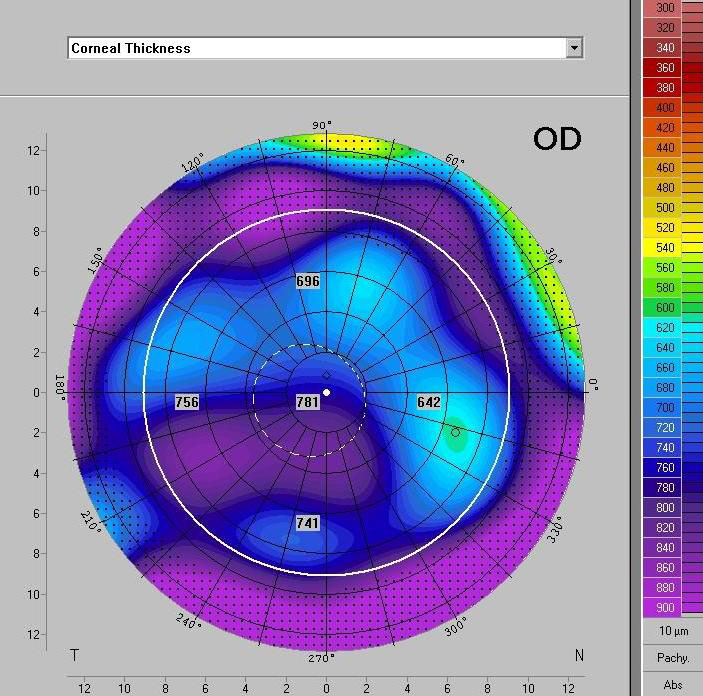Click the dropdown arrow beside Corneal Thickness
The height and width of the screenshot is (696, 703).
(x=573, y=48)
